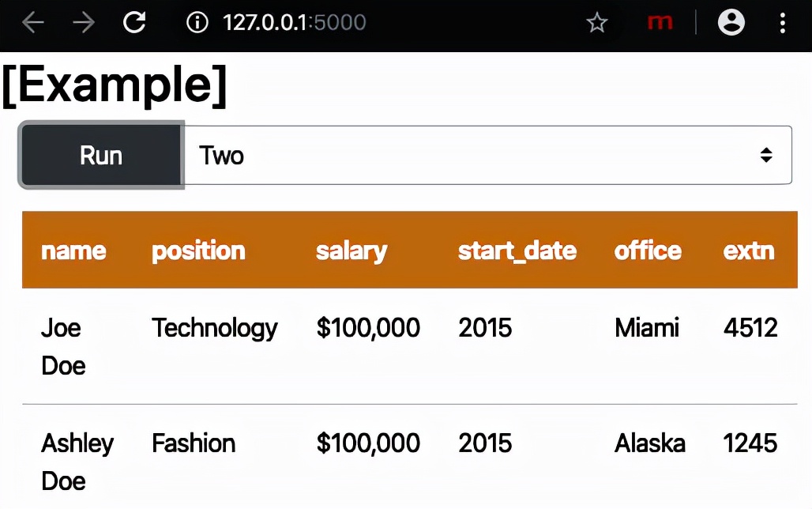This screenshot has width=812, height=509.
Task: Click the position column header
Action: pyautogui.click(x=198, y=251)
